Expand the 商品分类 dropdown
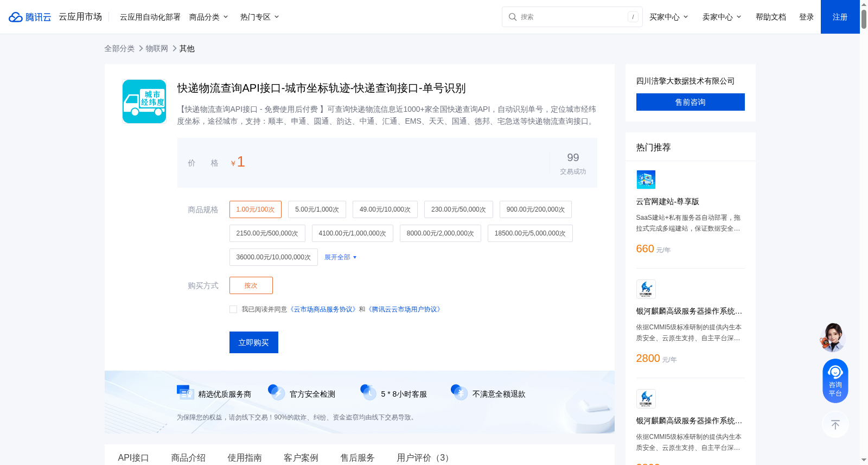The image size is (868, 465). pyautogui.click(x=209, y=17)
